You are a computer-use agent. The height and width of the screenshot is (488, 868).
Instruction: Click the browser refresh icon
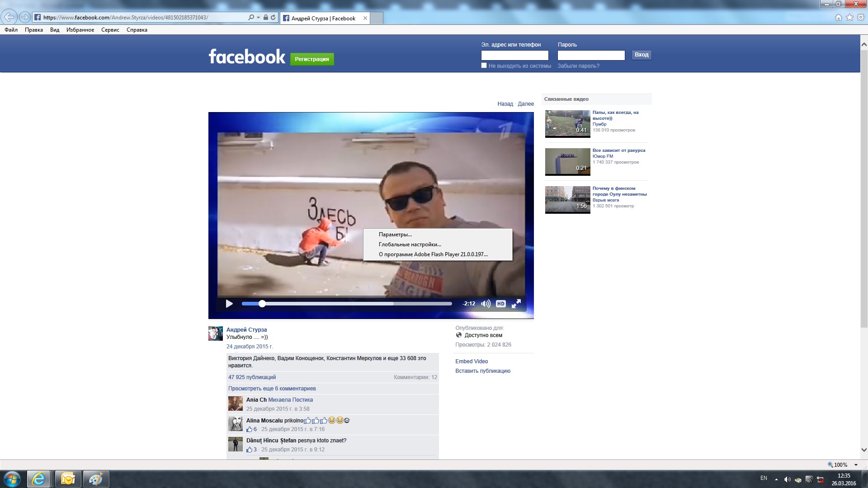tap(273, 18)
